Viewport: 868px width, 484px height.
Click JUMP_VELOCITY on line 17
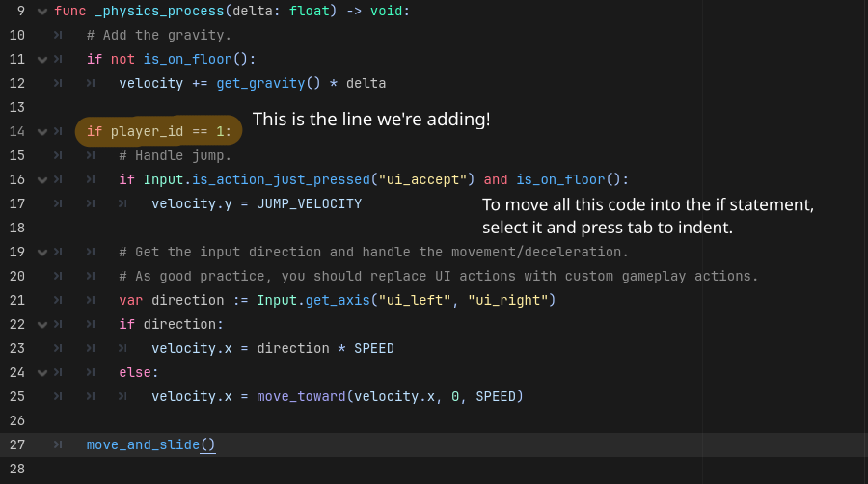coord(309,204)
